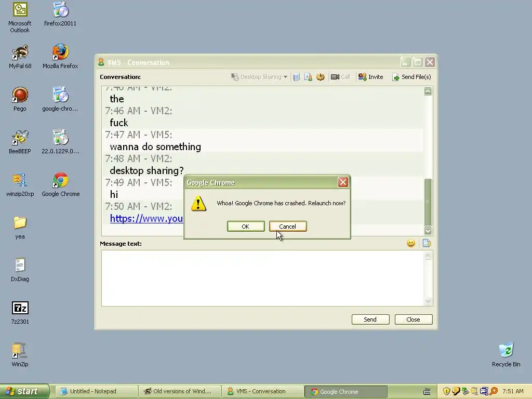Close the VM5 Conversation window

pyautogui.click(x=430, y=62)
